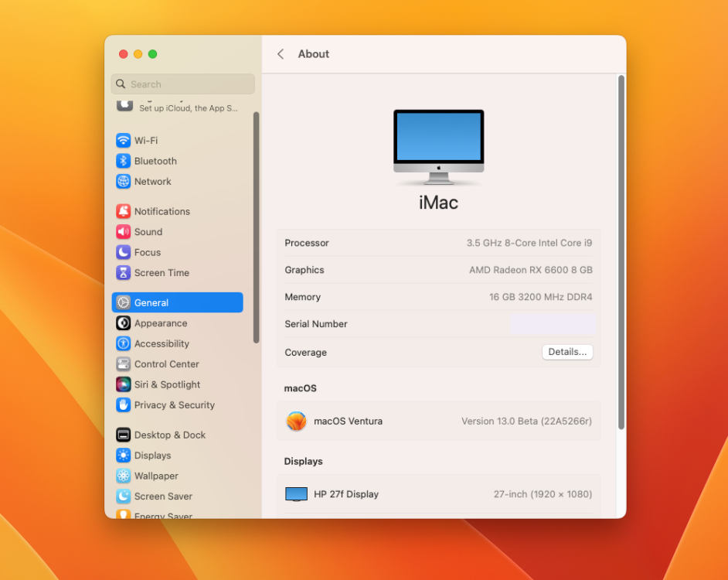
Task: Select the Focus moon icon
Action: pyautogui.click(x=123, y=252)
